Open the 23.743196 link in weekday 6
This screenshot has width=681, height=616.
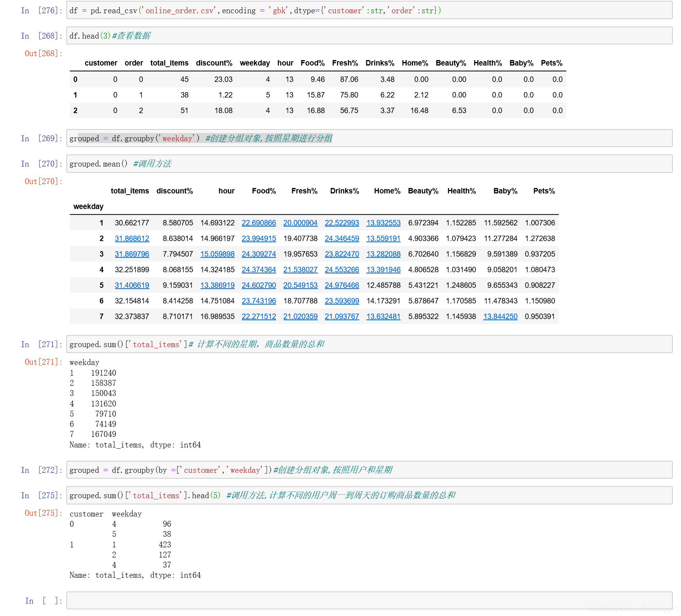259,301
